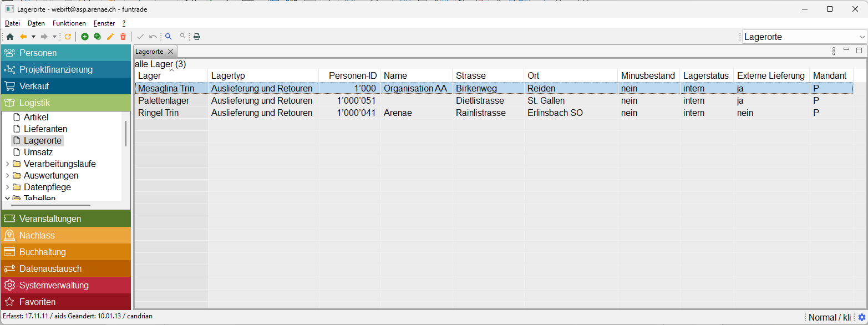Image resolution: width=868 pixels, height=325 pixels.
Task: Open the Fenster menu
Action: 104,23
